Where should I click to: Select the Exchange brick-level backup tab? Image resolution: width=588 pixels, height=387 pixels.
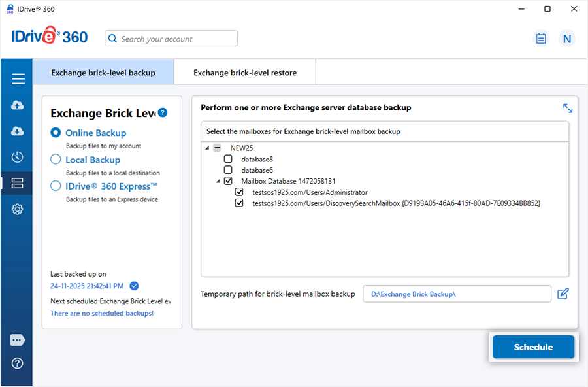point(103,73)
